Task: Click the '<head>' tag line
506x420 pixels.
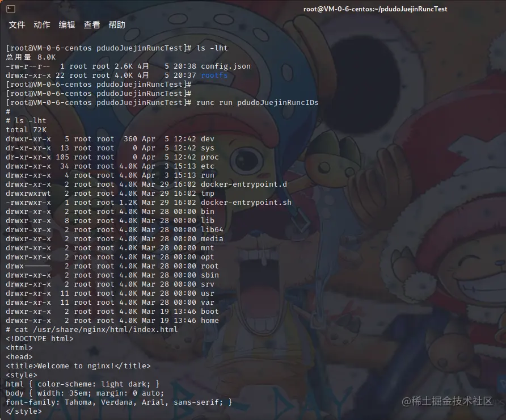Action: pos(19,357)
